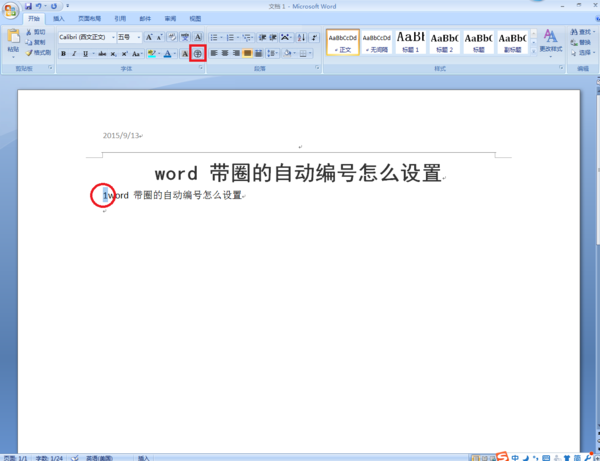Apply character shading to text
The image size is (600, 461).
(x=185, y=54)
